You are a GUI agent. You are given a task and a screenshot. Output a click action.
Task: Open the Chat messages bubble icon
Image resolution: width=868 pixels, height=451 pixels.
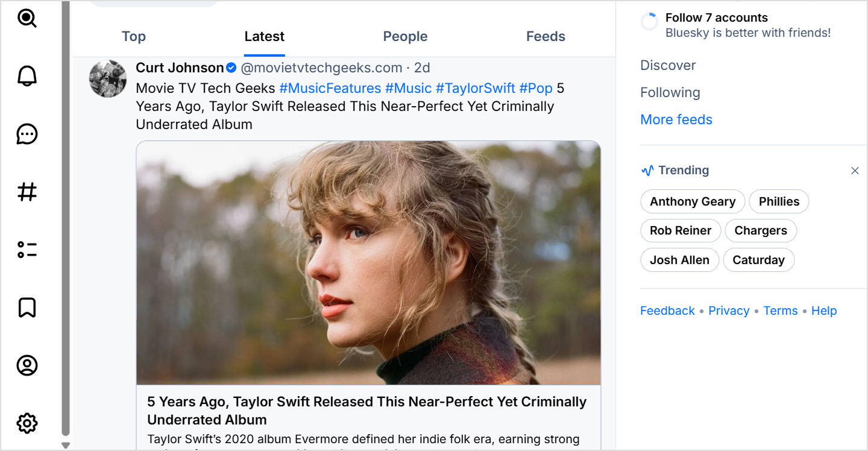coord(27,134)
